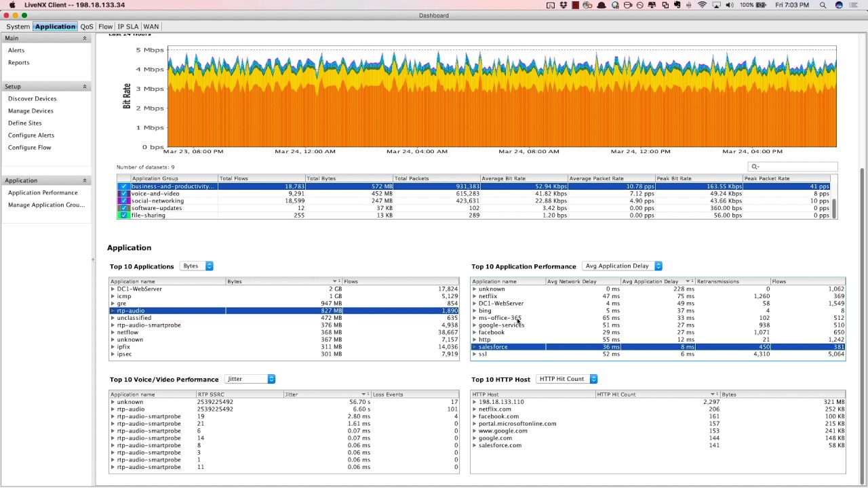Collapse the Application sidebar section
Image resolution: width=868 pixels, height=488 pixels.
pyautogui.click(x=85, y=181)
